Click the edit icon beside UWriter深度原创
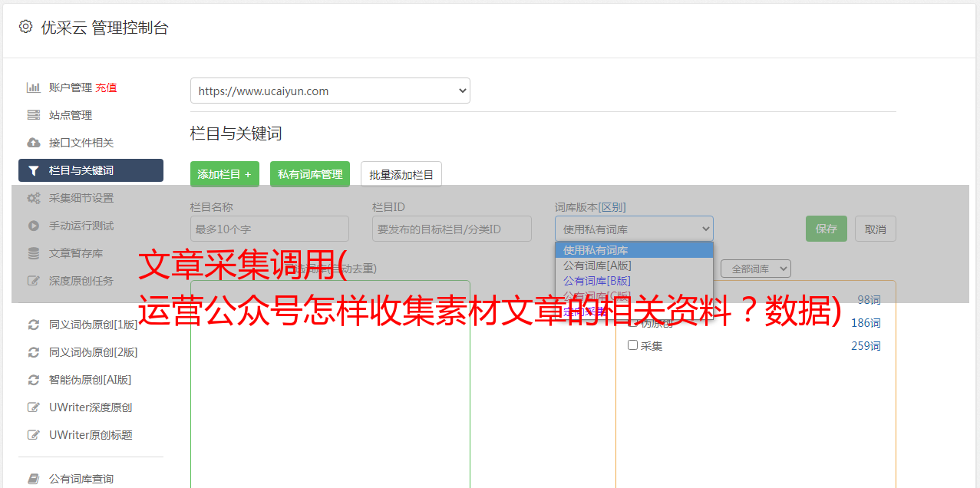The image size is (980, 488). coord(33,407)
